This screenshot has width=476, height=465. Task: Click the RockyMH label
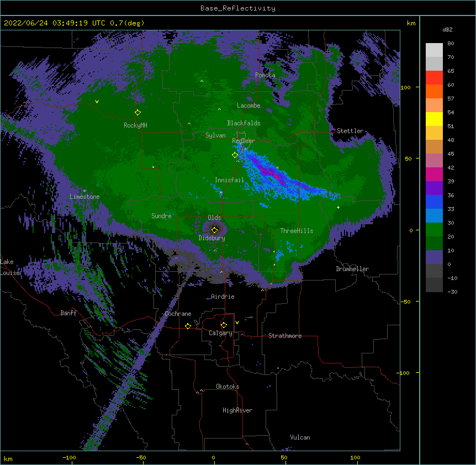pyautogui.click(x=135, y=125)
